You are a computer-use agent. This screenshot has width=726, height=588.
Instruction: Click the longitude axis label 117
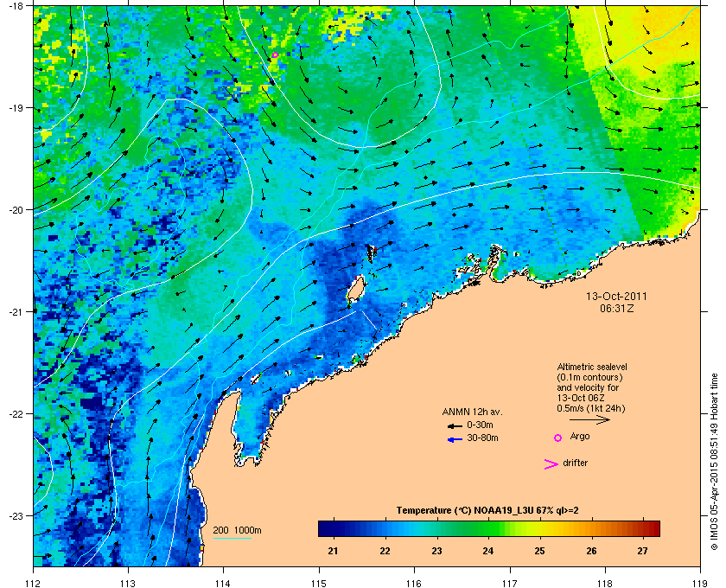coord(510,583)
